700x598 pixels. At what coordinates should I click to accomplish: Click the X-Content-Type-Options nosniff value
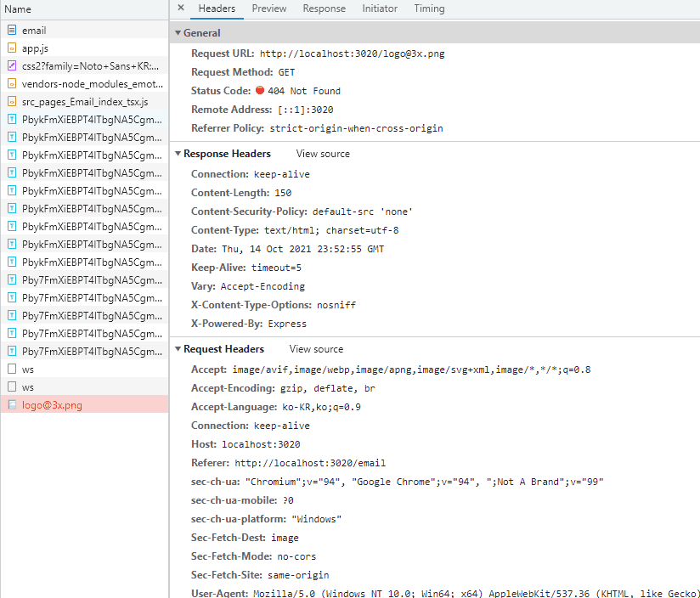coord(336,305)
